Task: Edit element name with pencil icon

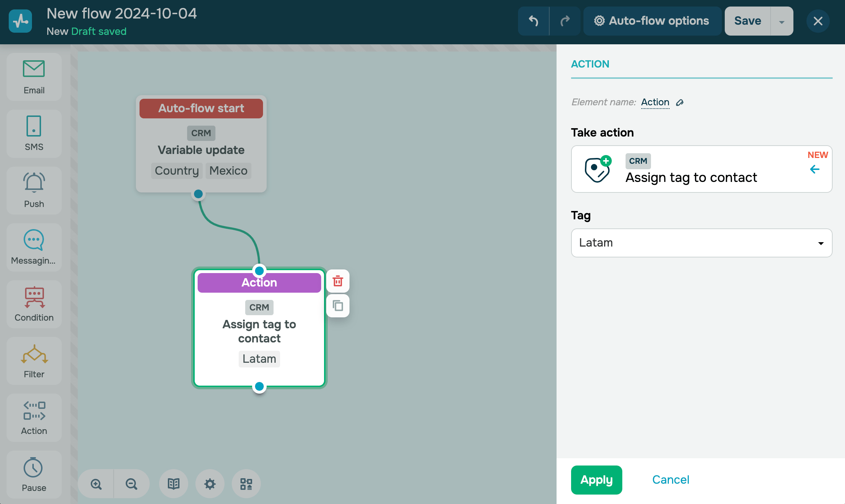Action: pos(680,103)
